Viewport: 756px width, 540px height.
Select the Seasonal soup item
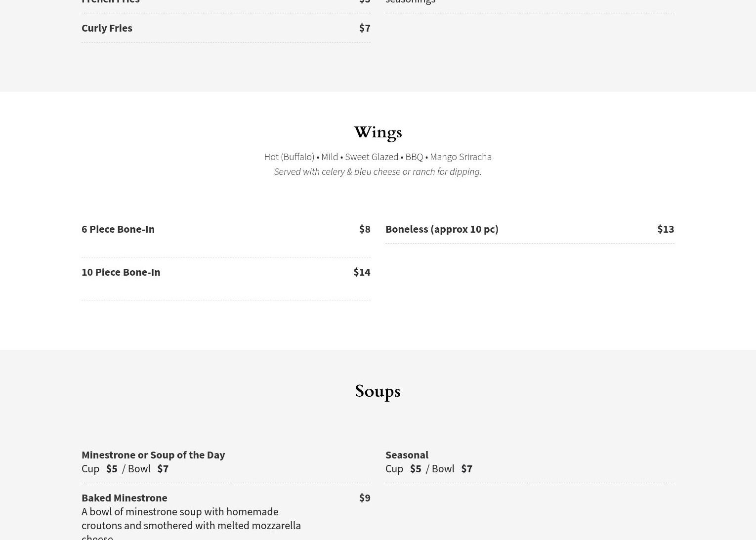tap(407, 455)
